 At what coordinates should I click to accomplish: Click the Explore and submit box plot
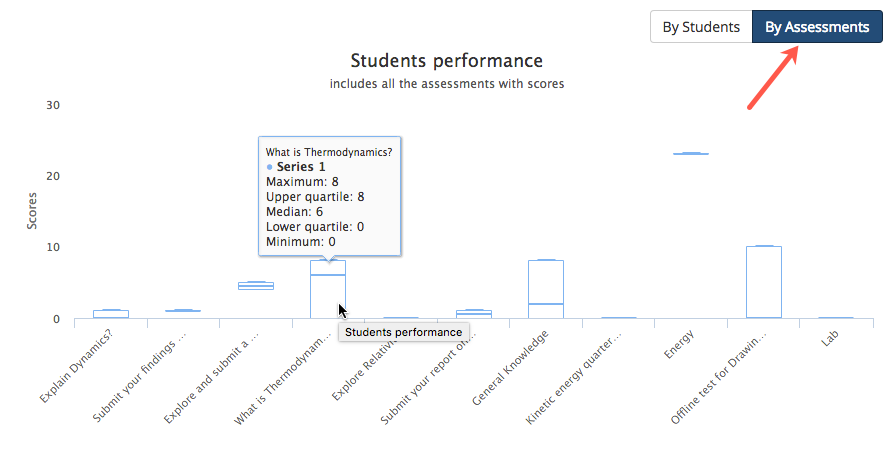256,286
